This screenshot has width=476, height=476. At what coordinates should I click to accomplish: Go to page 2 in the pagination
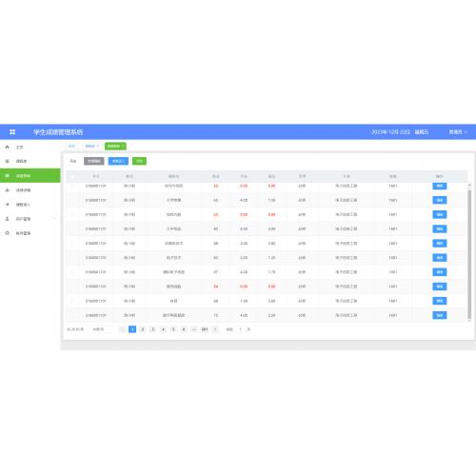[143, 329]
